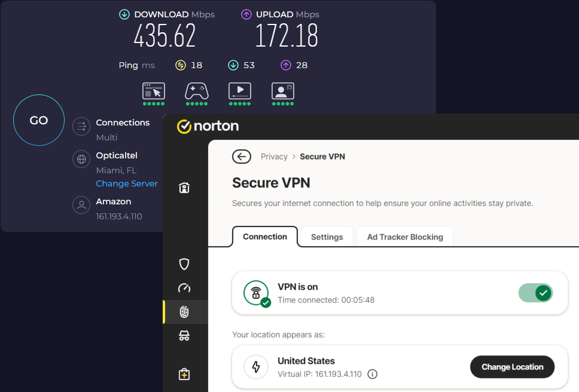Click the Norton logo
579x392 pixels.
click(x=208, y=126)
